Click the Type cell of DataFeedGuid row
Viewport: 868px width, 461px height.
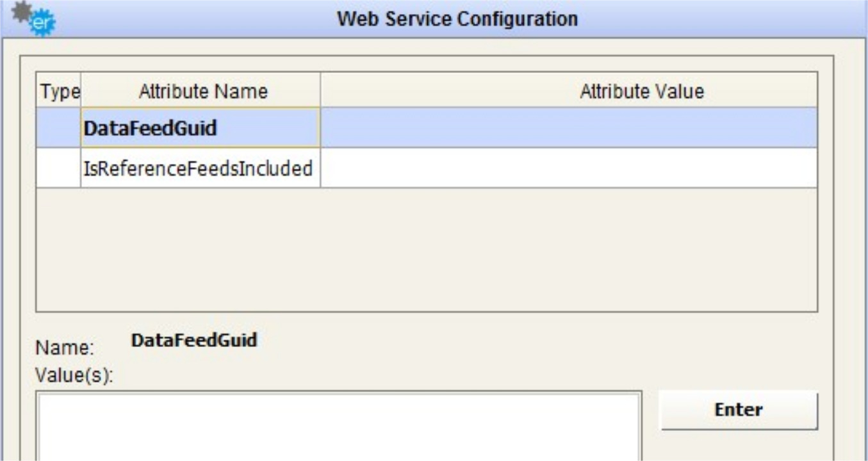pyautogui.click(x=59, y=128)
